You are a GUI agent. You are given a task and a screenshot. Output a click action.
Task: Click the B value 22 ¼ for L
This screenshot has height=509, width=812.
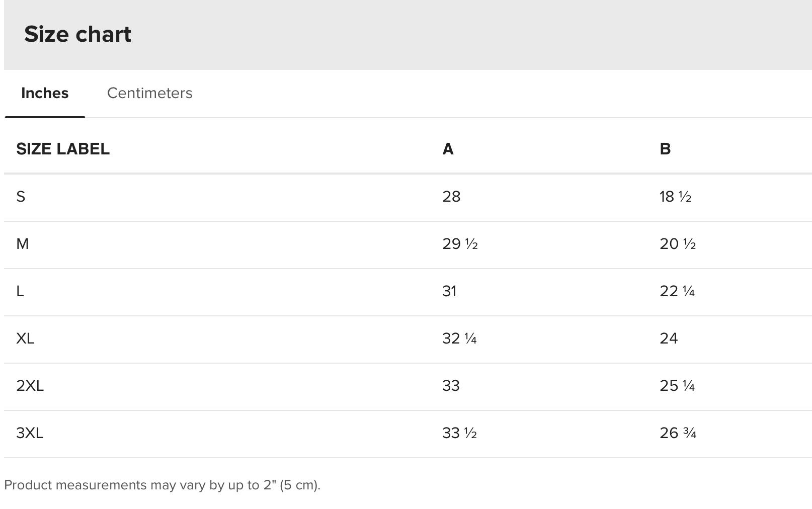tap(677, 291)
